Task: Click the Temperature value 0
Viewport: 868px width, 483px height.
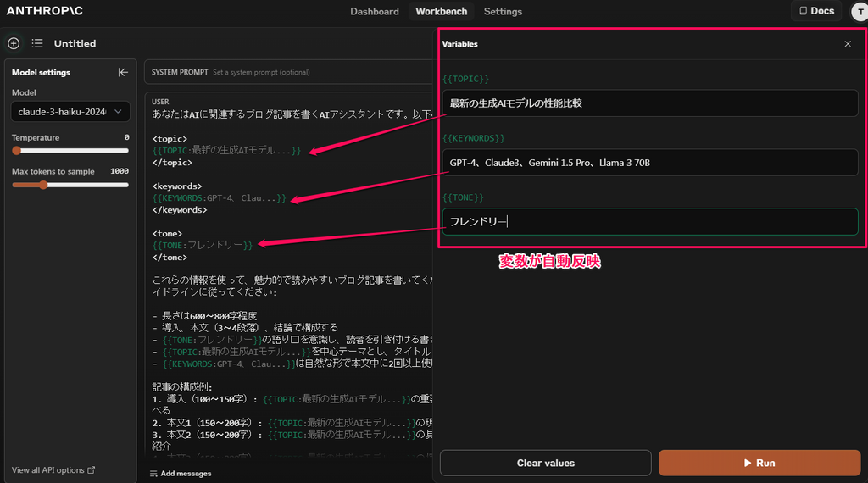Action: point(127,137)
